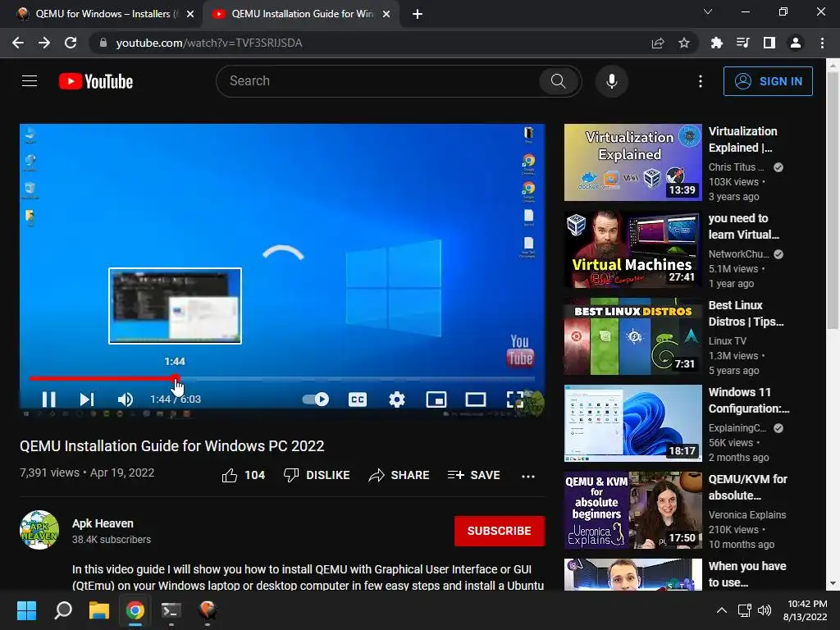Open File Explorer from taskbar

(99, 610)
